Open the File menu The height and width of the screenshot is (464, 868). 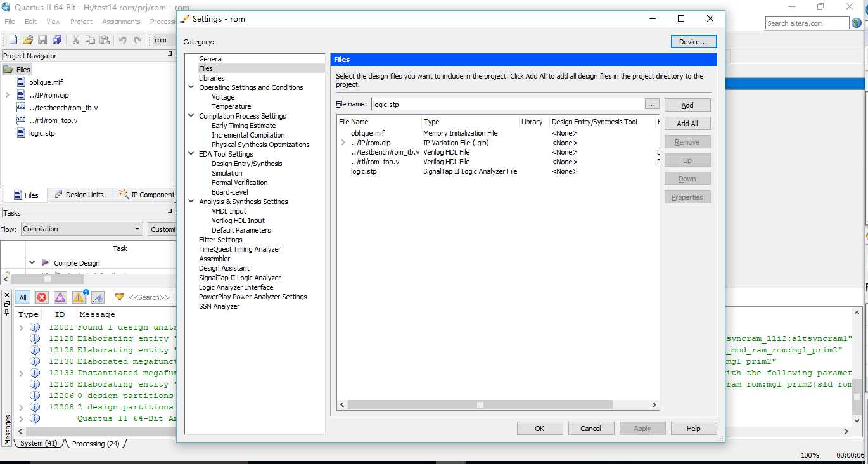pos(10,22)
